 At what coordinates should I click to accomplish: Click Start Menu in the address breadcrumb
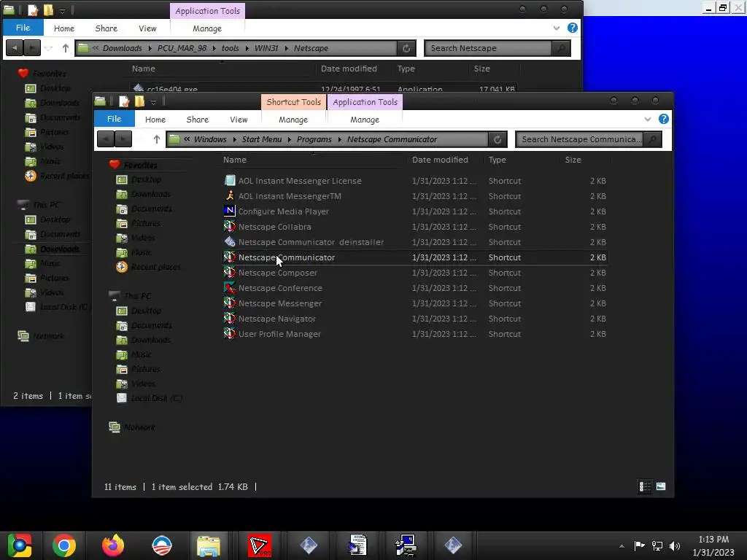[262, 139]
